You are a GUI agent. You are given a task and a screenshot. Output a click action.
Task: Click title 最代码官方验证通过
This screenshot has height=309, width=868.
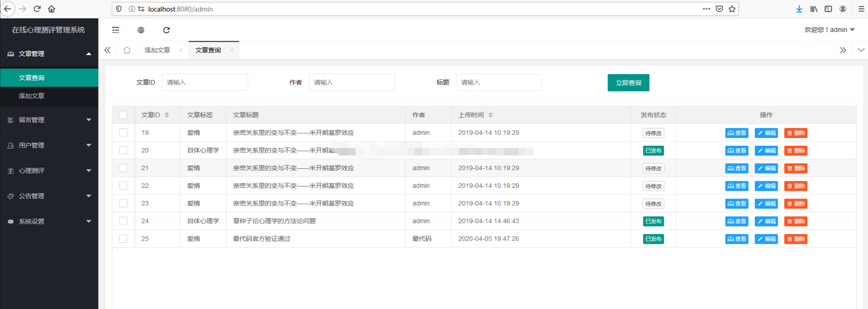(262, 239)
